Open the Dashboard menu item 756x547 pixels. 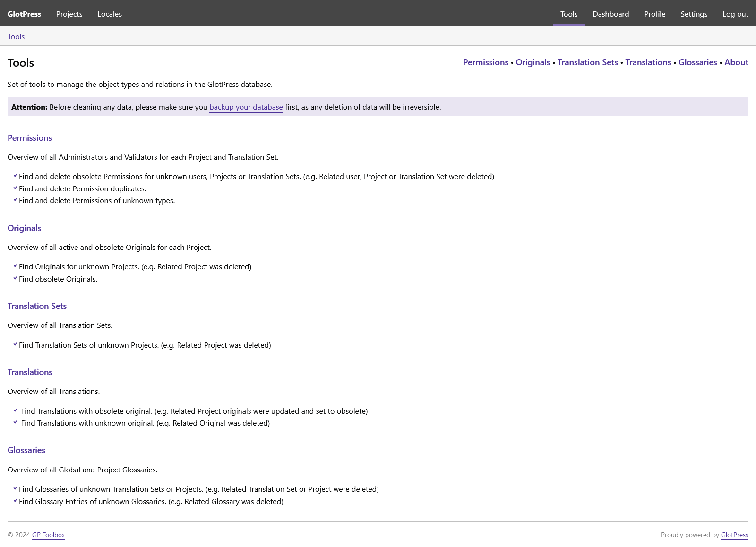click(611, 14)
